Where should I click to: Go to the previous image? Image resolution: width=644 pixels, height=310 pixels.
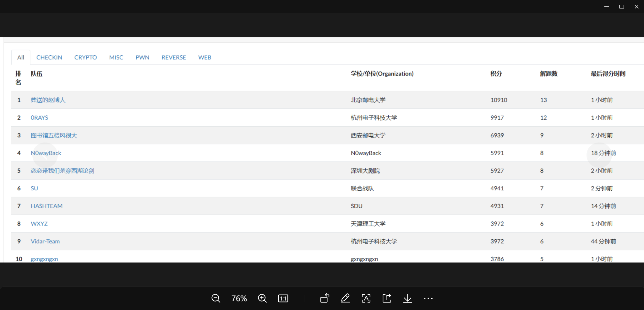click(x=45, y=155)
